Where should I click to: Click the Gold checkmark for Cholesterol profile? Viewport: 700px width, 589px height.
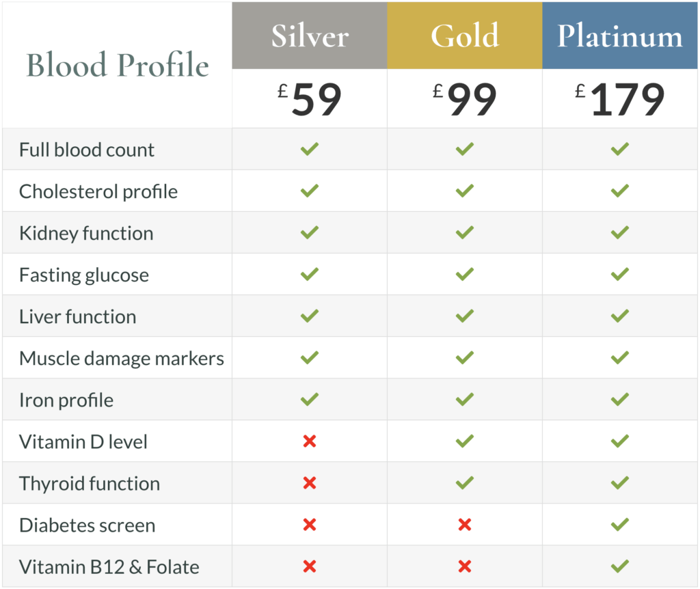click(465, 191)
